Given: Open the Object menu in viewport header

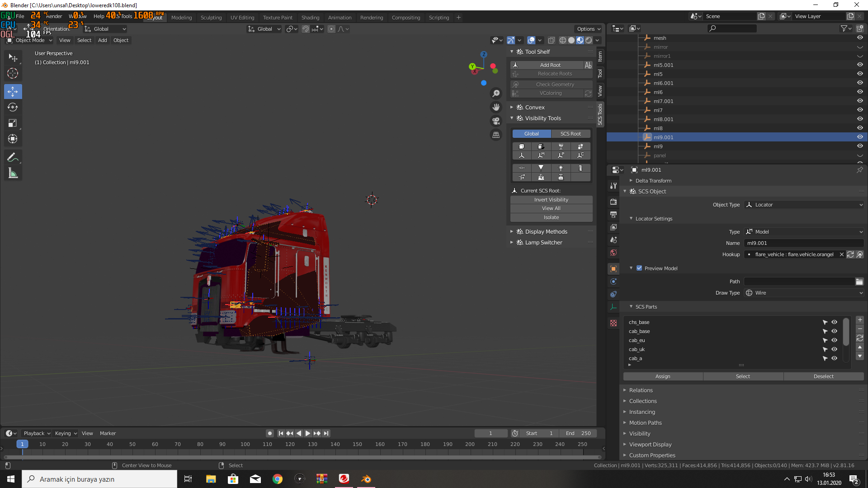Looking at the screenshot, I should click(x=121, y=40).
